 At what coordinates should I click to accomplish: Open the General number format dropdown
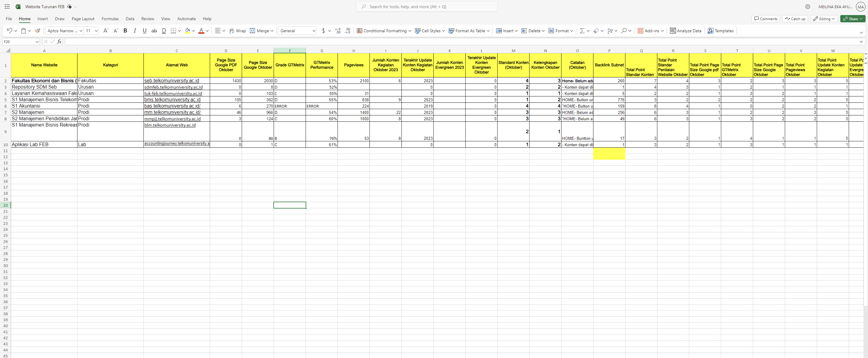[297, 31]
